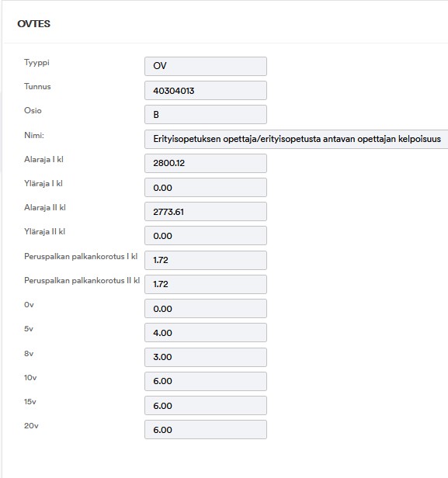Image resolution: width=448 pixels, height=478 pixels.
Task: Select the Peruspalkan palkankorotus II kl field
Action: [x=206, y=284]
